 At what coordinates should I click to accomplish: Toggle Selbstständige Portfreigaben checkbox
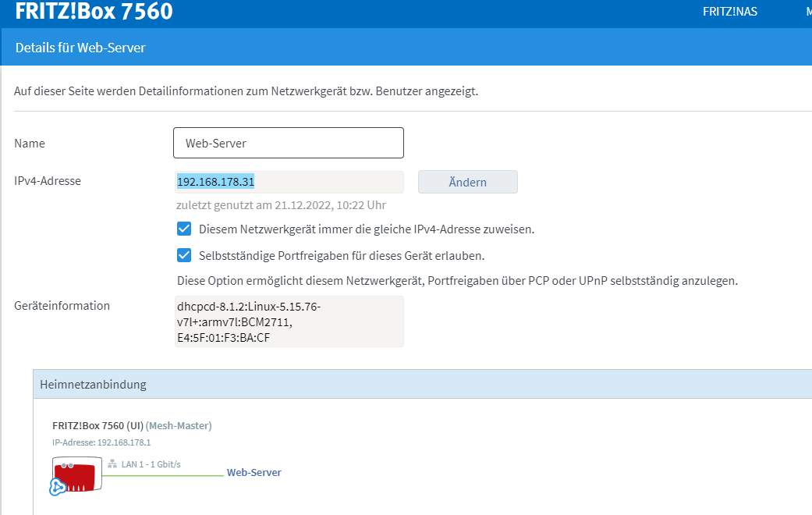pos(184,255)
